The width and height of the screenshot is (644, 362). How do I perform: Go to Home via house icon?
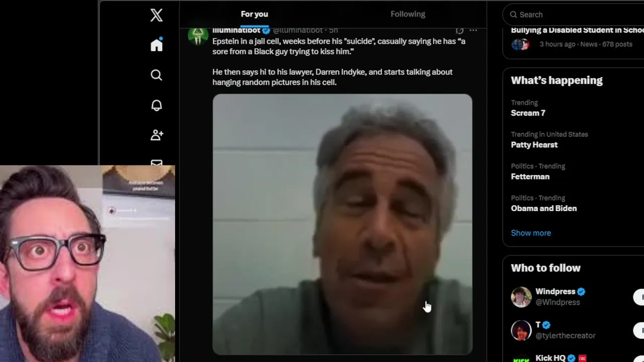tap(156, 45)
